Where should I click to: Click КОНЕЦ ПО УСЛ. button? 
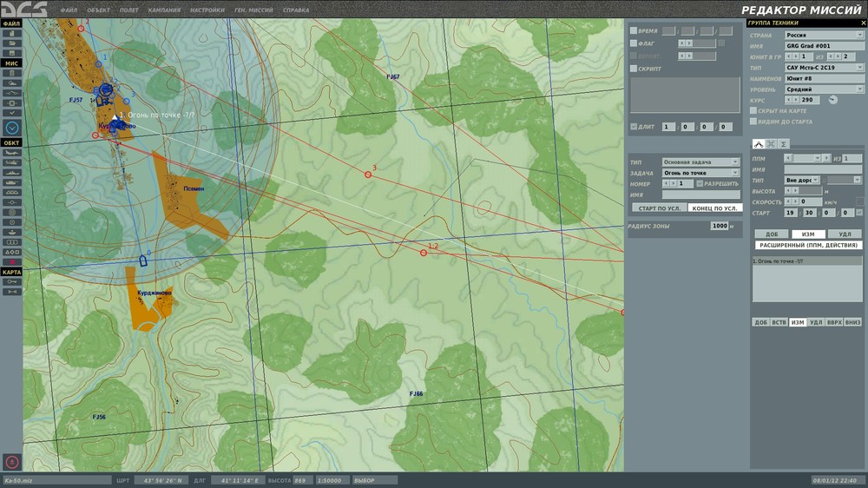coord(714,208)
